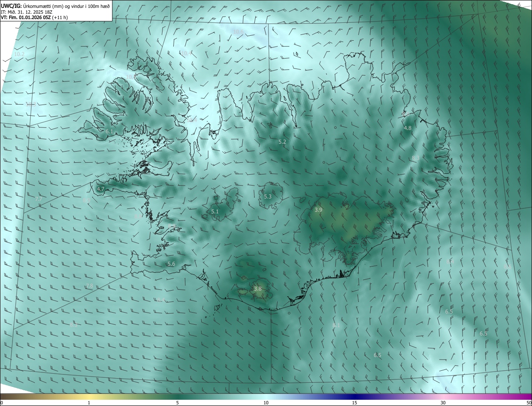Click the 5.6 value on Reykjanes peninsula
The width and height of the screenshot is (532, 406).
pyautogui.click(x=171, y=264)
